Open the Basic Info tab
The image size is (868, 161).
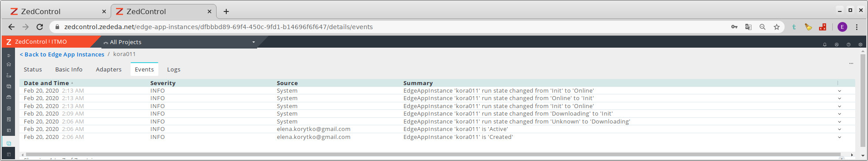tap(69, 69)
